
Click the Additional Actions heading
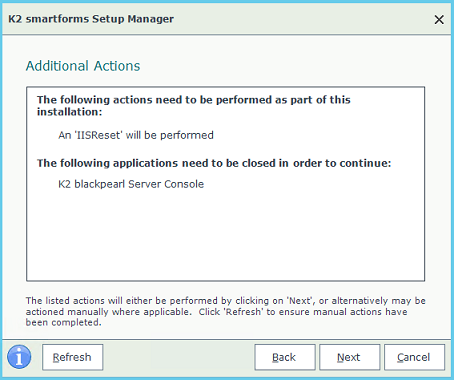83,66
